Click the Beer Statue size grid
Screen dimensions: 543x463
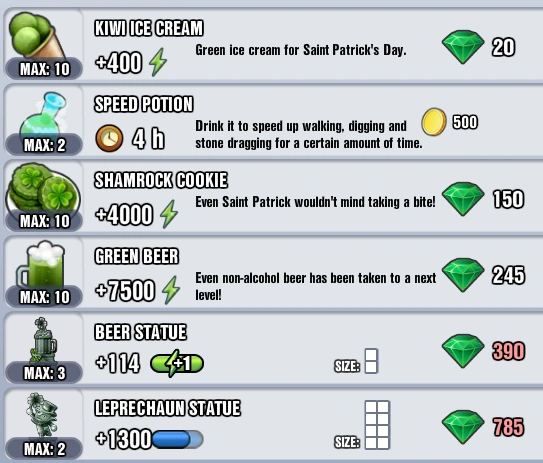coord(371,361)
